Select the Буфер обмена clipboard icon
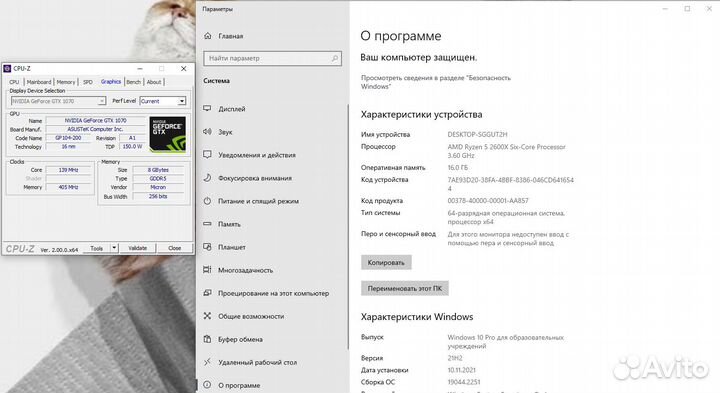720x393 pixels. (x=208, y=339)
